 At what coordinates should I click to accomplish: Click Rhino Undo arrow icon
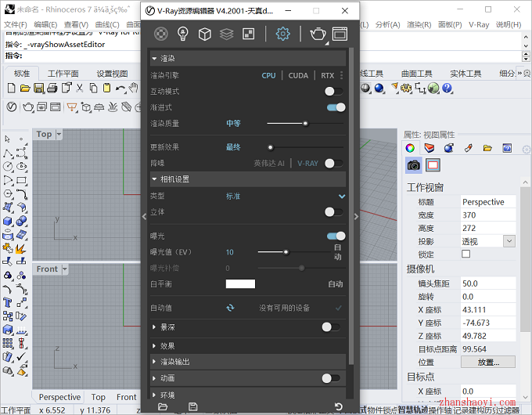[120, 88]
